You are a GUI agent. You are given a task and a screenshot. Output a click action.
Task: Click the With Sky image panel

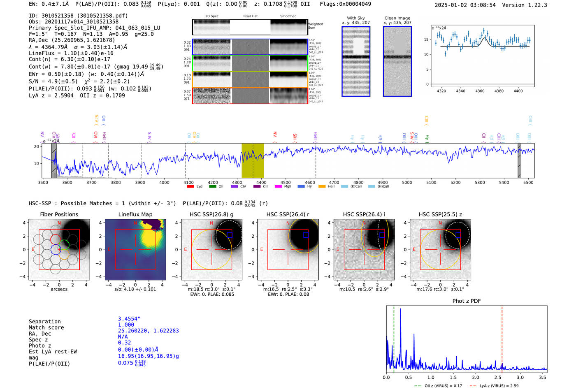tap(356, 61)
